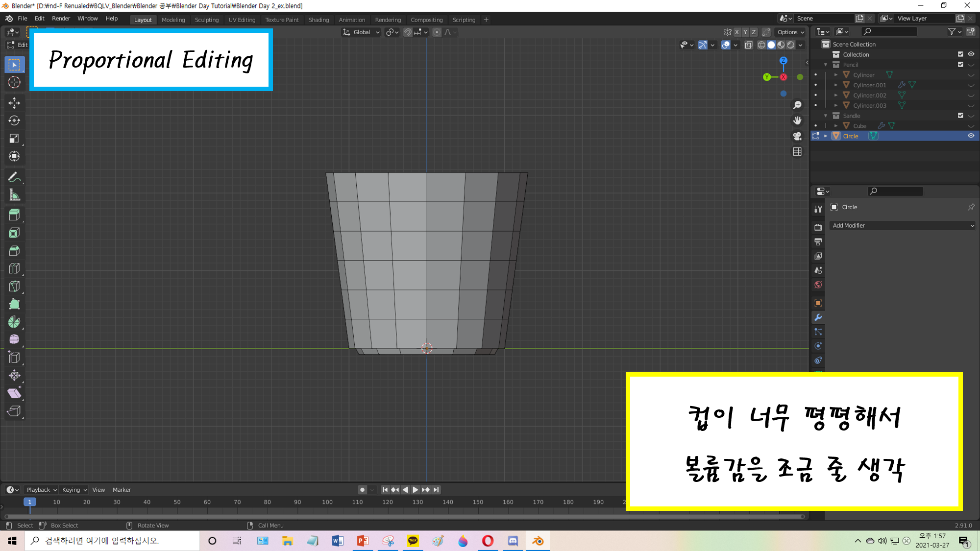Open the Render properties tab

click(x=818, y=227)
